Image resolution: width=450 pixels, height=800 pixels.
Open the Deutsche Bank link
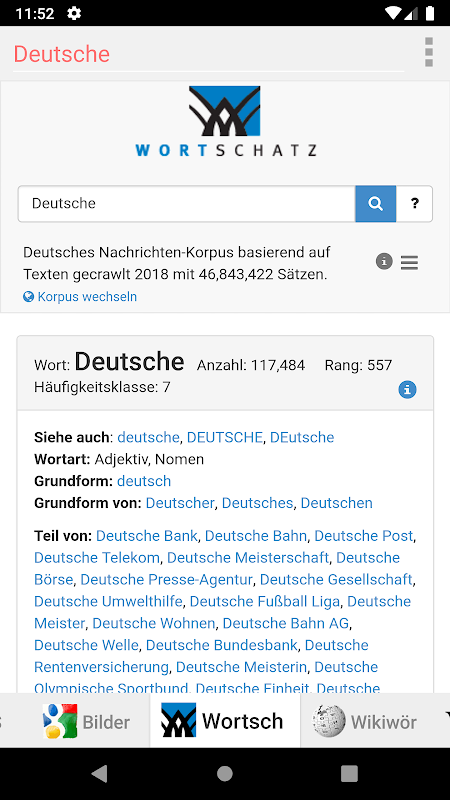coord(146,536)
